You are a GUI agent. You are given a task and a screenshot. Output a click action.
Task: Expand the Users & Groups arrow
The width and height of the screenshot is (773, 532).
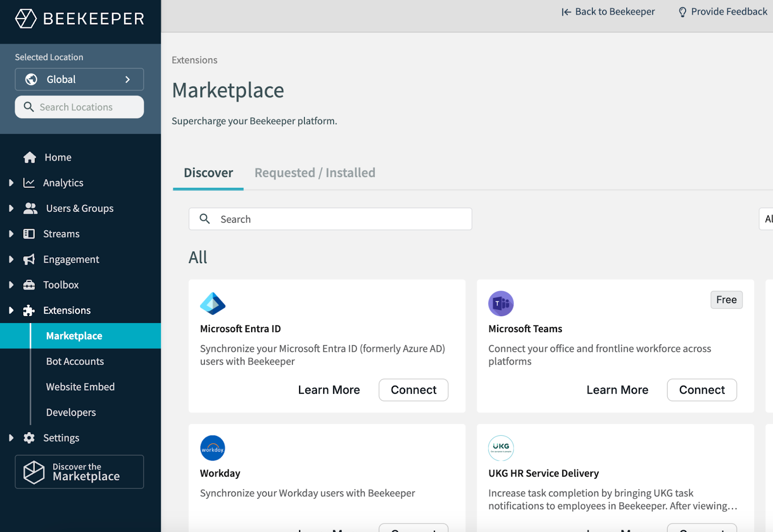pos(11,208)
